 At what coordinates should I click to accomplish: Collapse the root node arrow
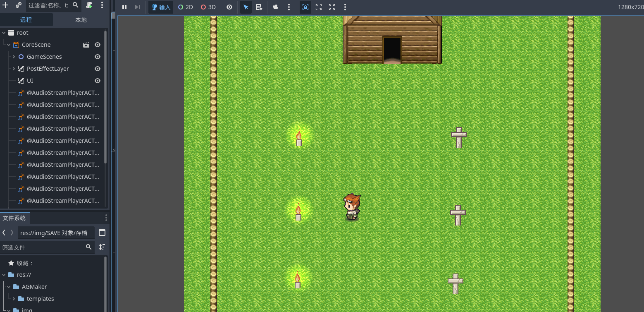pos(4,33)
